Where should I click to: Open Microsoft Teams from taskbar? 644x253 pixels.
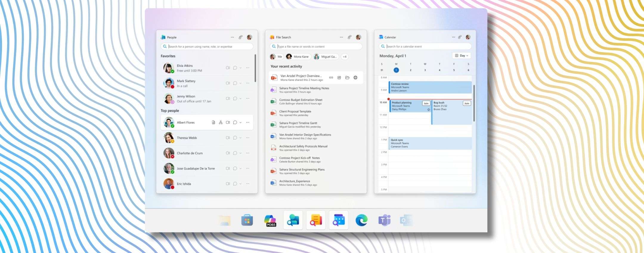click(384, 220)
